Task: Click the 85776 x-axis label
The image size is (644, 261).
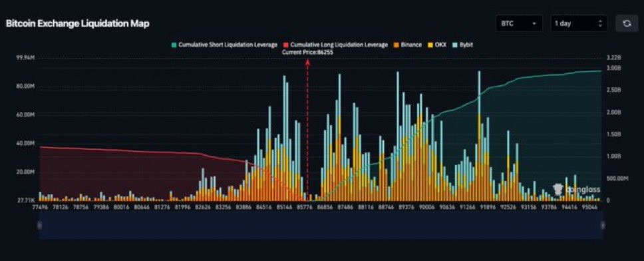Action: tap(304, 208)
